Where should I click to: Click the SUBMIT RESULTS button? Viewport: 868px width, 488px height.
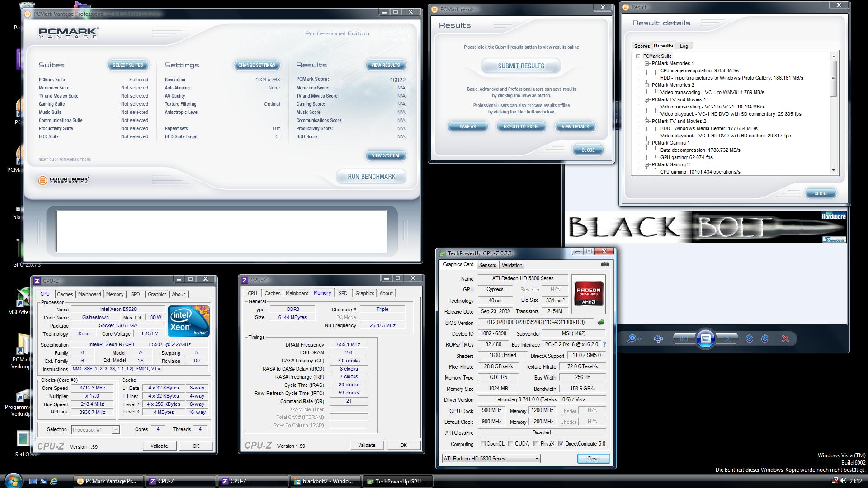[521, 66]
